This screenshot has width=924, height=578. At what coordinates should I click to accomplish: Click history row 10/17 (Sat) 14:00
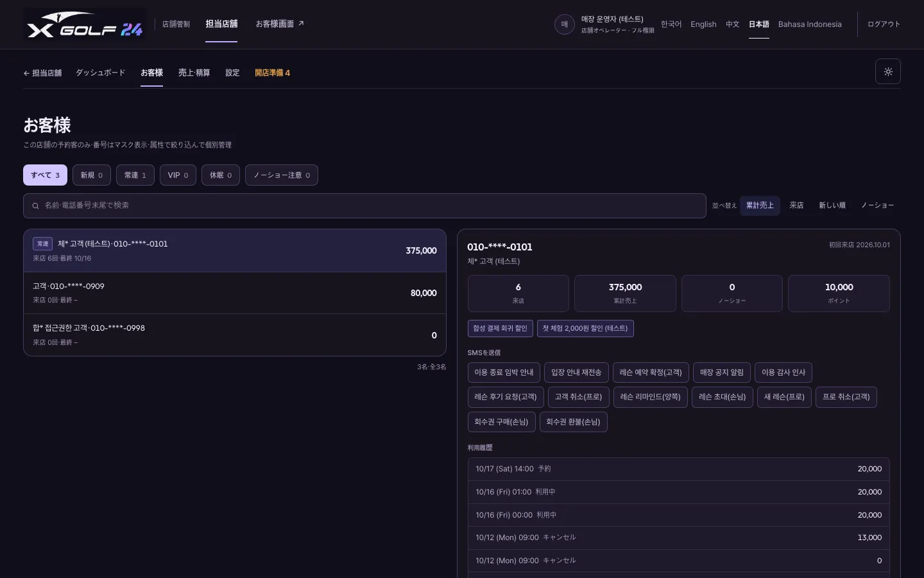(x=678, y=469)
